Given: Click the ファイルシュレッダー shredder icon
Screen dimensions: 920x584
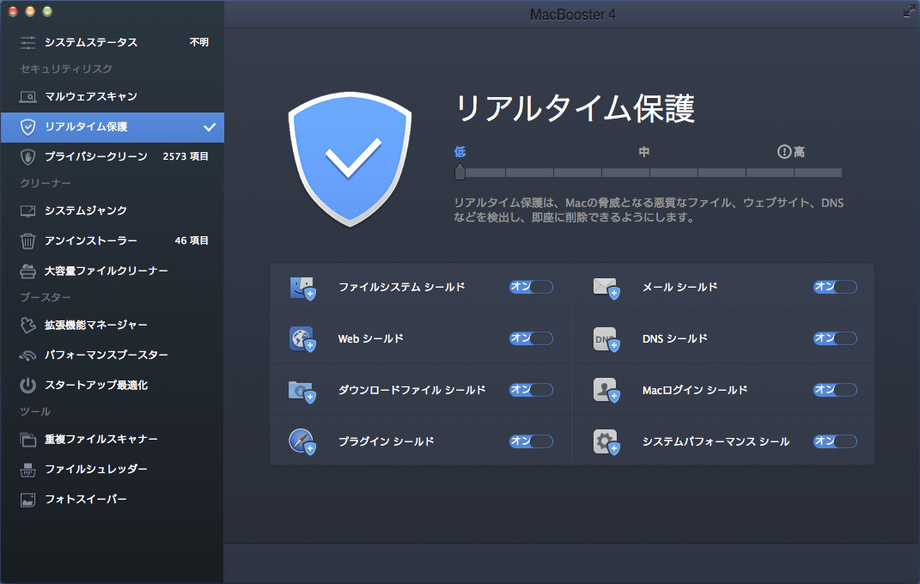Looking at the screenshot, I should pos(28,470).
